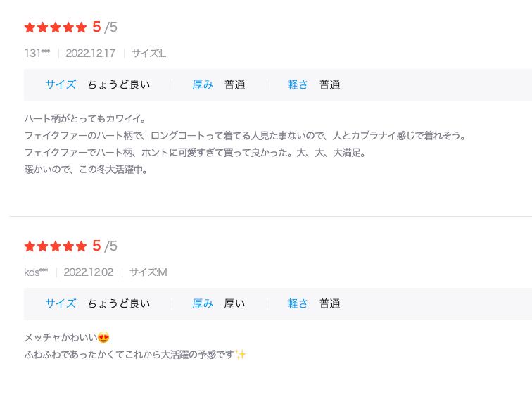Open reviewer kds*** username

coord(36,272)
